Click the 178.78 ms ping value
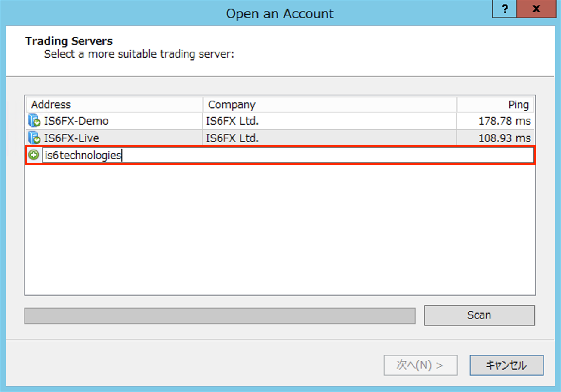561x392 pixels. pos(504,121)
